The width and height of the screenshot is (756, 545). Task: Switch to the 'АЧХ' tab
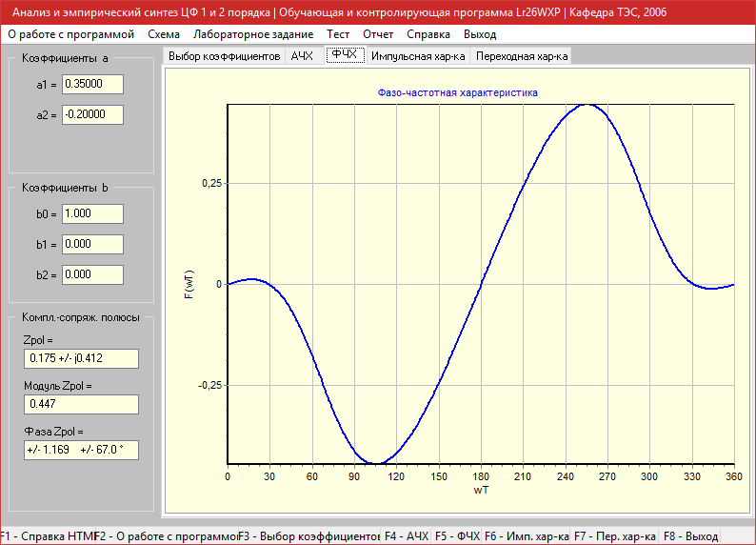pos(302,56)
